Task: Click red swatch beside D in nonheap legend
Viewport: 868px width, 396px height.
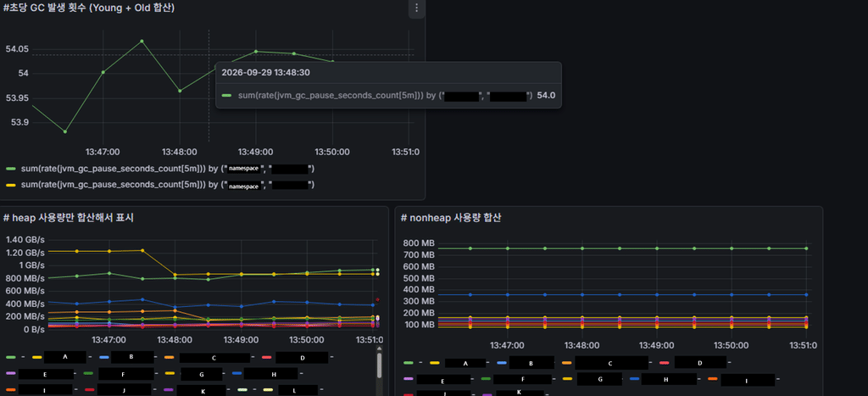Action: click(x=665, y=363)
